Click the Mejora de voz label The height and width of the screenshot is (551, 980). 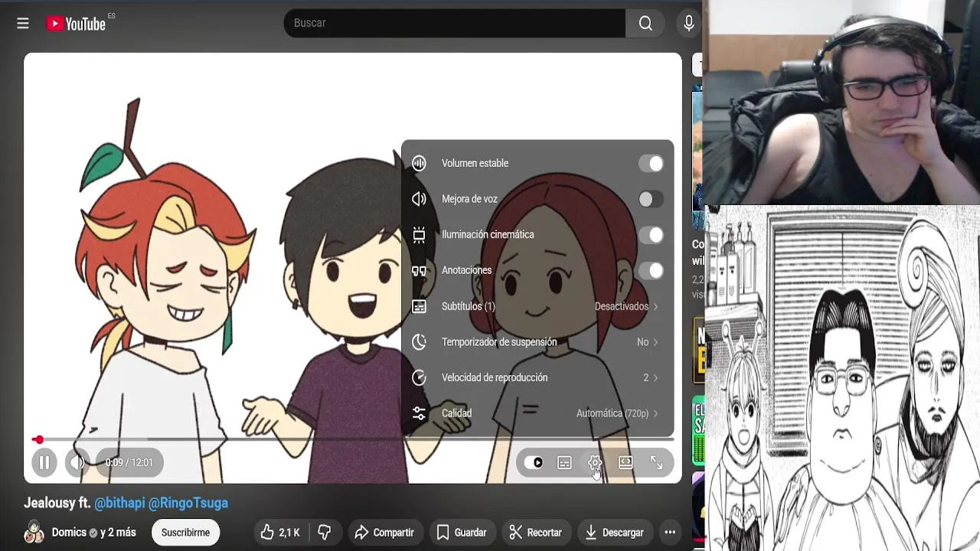469,199
